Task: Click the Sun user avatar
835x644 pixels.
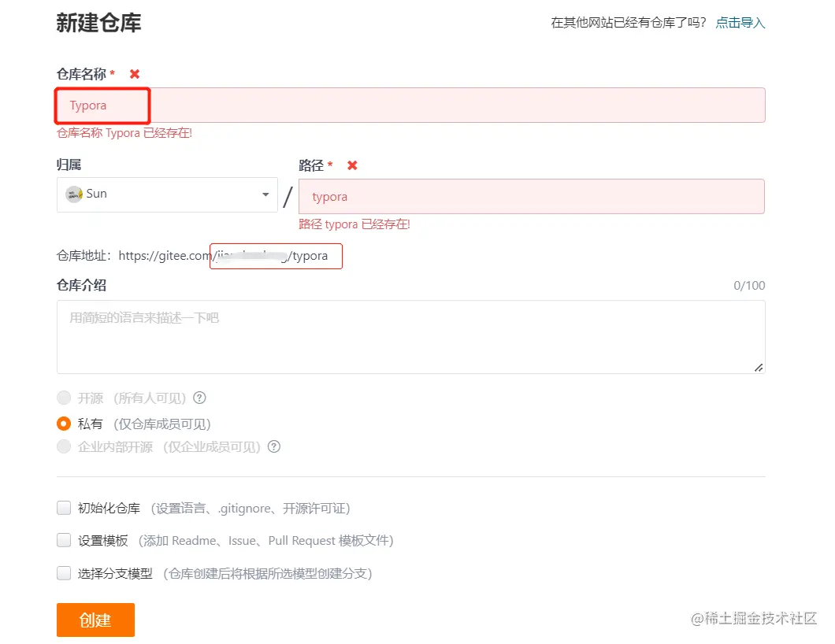Action: (73, 194)
